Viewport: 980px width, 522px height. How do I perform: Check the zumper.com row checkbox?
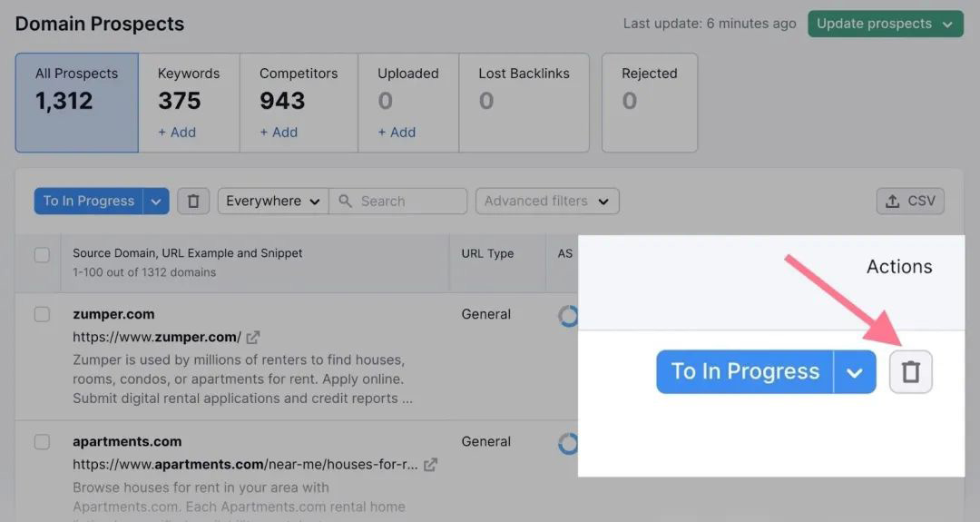tap(42, 315)
